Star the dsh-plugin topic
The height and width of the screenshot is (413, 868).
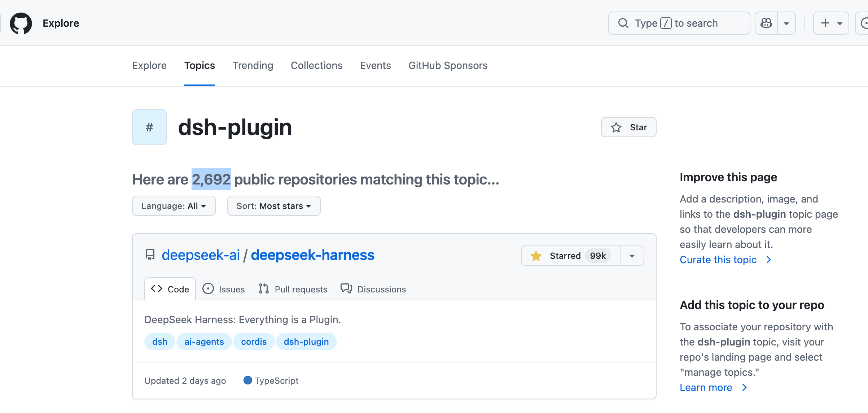click(628, 127)
